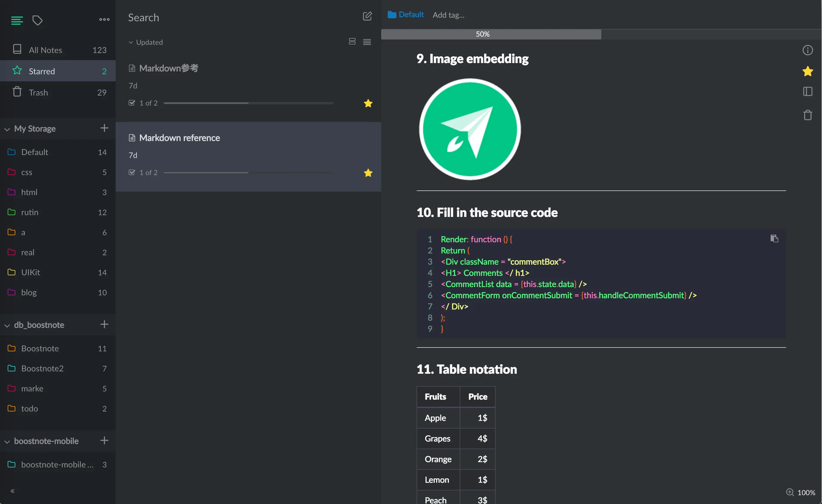Switch note list to compressed view
The height and width of the screenshot is (504, 822).
[367, 42]
